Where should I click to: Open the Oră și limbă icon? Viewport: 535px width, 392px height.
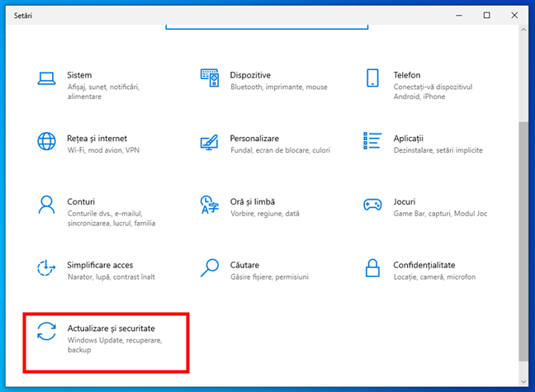tap(210, 205)
